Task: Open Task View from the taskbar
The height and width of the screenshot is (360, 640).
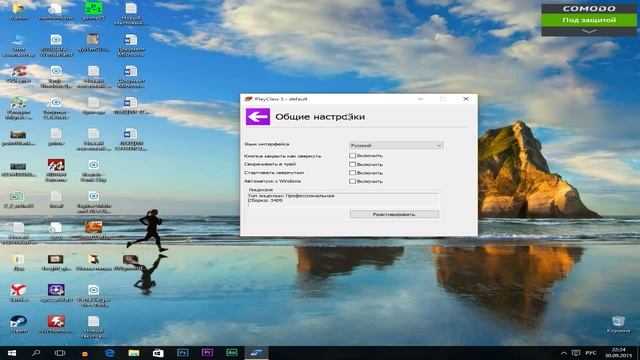Action: pyautogui.click(x=60, y=353)
